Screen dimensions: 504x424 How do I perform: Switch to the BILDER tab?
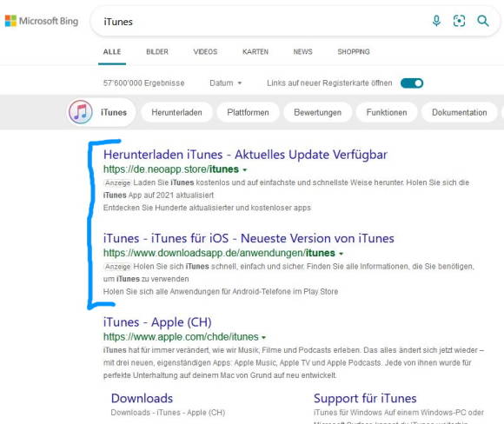157,52
